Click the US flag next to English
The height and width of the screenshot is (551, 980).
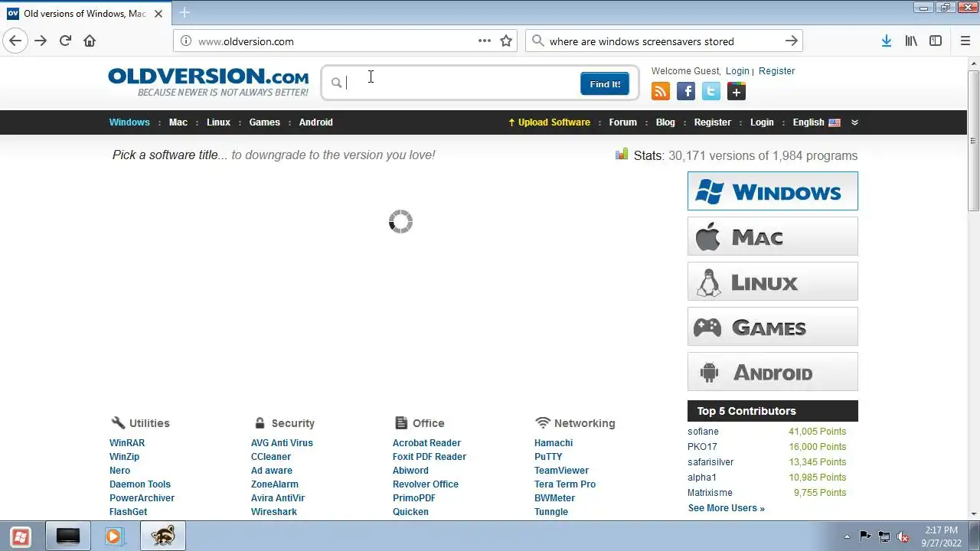[x=835, y=122]
